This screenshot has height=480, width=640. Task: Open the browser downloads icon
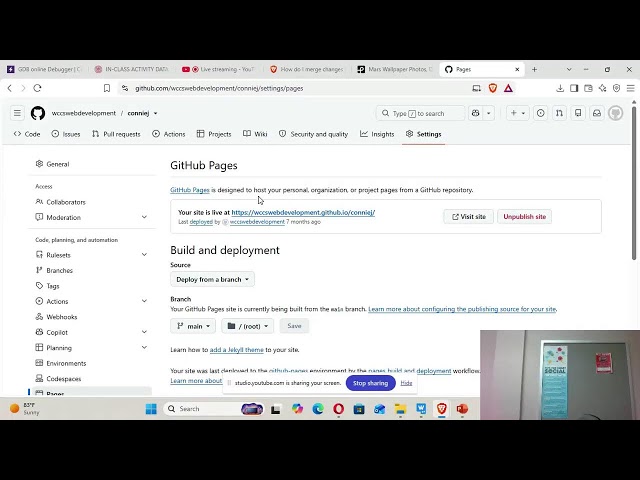click(560, 88)
